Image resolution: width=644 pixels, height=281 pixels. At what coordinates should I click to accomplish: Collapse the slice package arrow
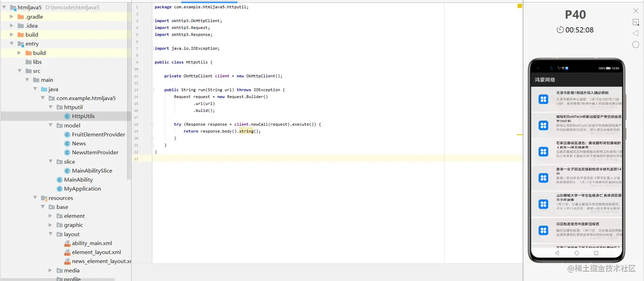(50, 162)
